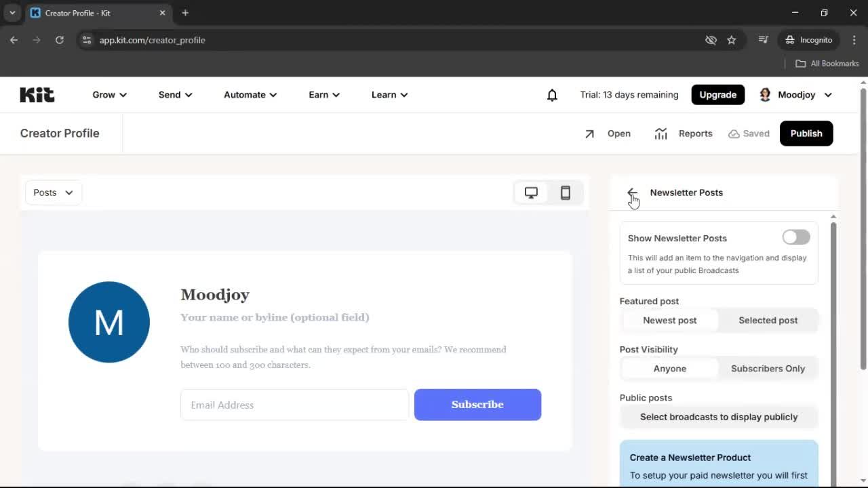868x488 pixels.
Task: Click Select broadcasts to display publicly
Action: tap(719, 417)
